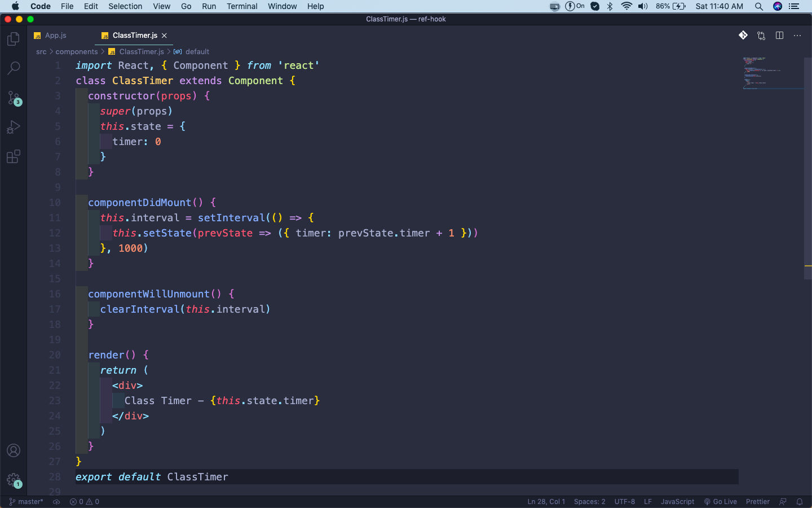This screenshot has width=812, height=508.
Task: Open Notification Center list icon
Action: 794,6
